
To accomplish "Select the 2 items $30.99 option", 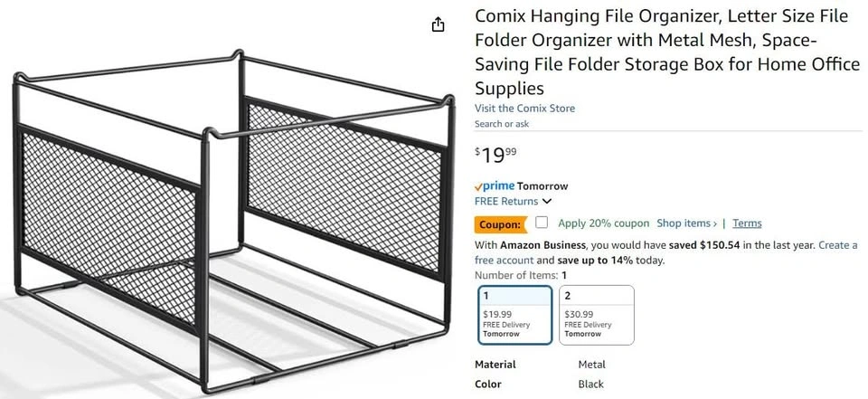I will [x=596, y=315].
